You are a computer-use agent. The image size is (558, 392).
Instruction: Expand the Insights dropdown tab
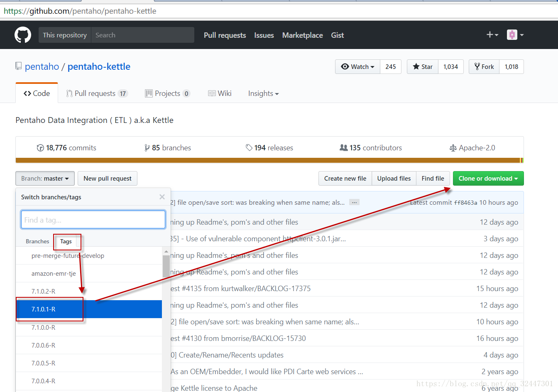pos(263,93)
